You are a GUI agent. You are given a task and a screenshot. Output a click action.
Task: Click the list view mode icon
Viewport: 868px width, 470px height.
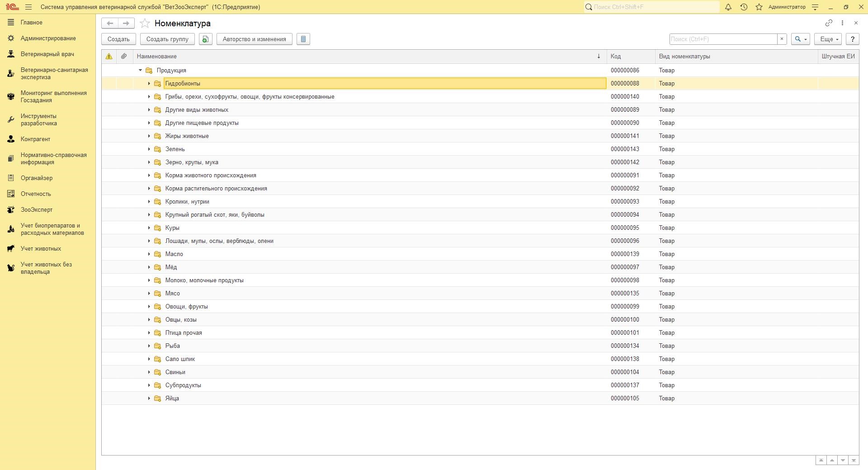coord(303,39)
